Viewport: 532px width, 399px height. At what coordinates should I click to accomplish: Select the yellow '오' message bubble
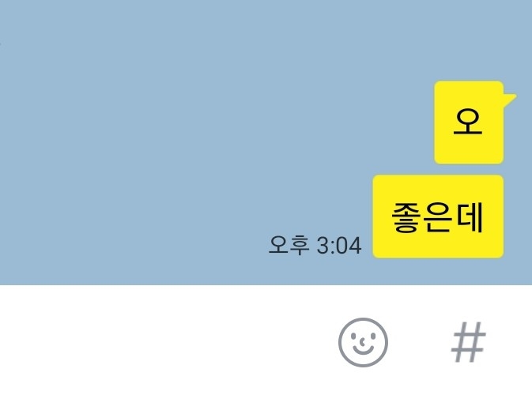click(469, 122)
